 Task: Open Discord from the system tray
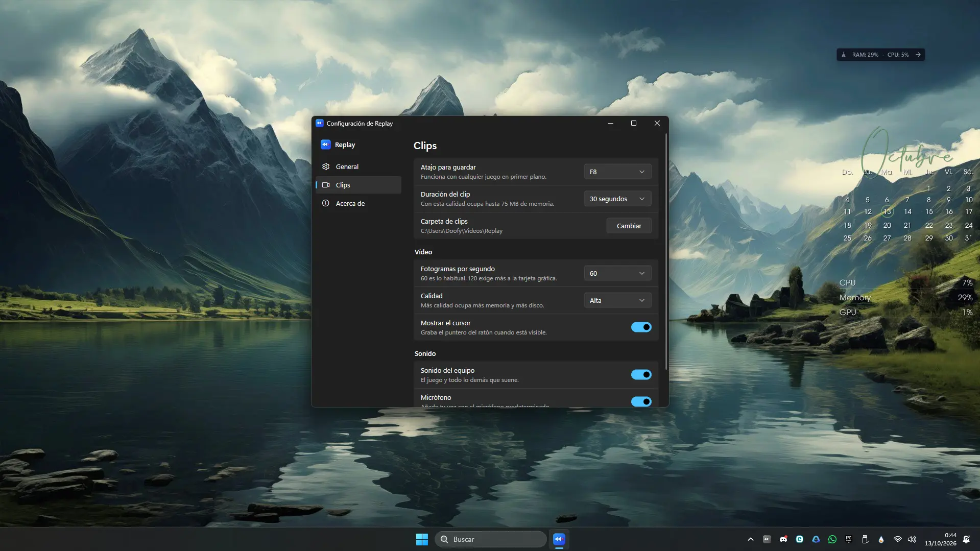click(x=783, y=539)
